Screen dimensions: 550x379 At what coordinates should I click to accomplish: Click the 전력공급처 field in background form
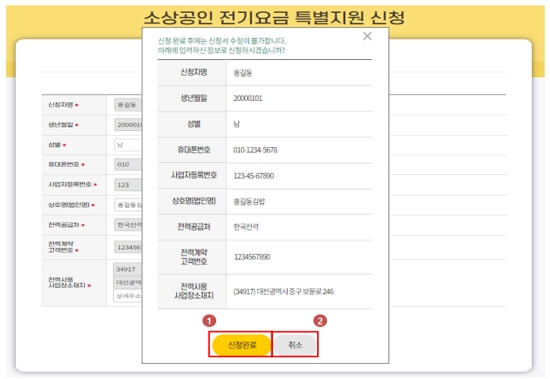point(128,225)
